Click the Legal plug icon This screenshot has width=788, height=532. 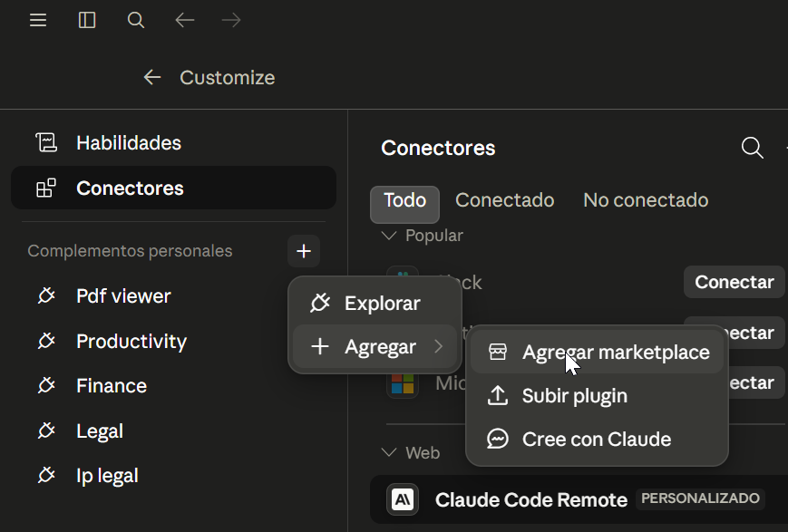[46, 431]
